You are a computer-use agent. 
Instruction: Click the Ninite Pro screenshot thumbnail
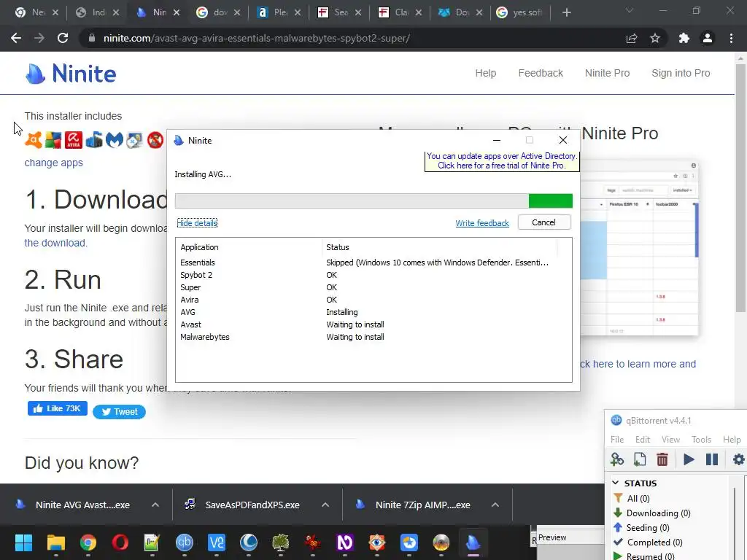pos(639,248)
